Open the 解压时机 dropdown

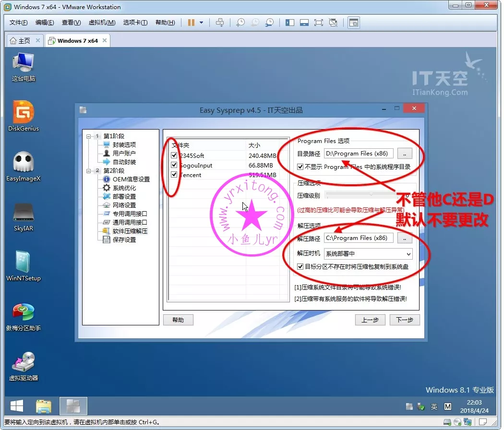coord(368,254)
